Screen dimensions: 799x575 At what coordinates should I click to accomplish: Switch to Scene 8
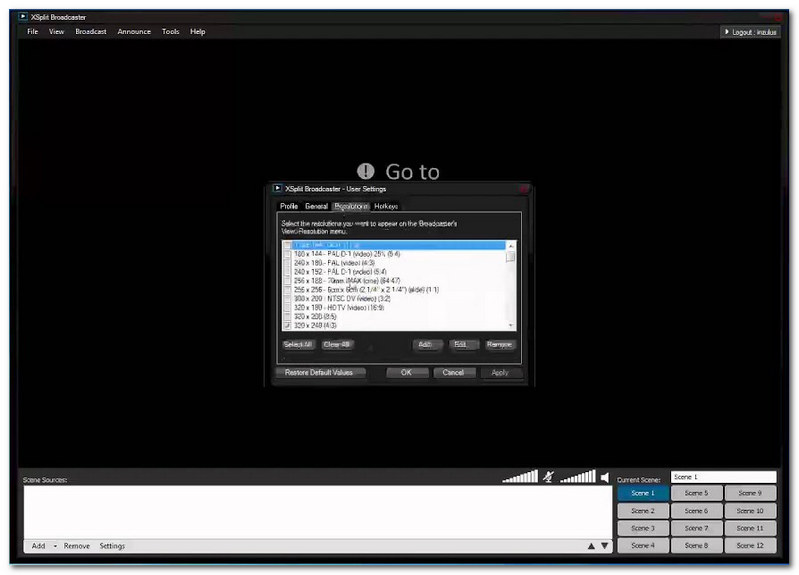[697, 545]
